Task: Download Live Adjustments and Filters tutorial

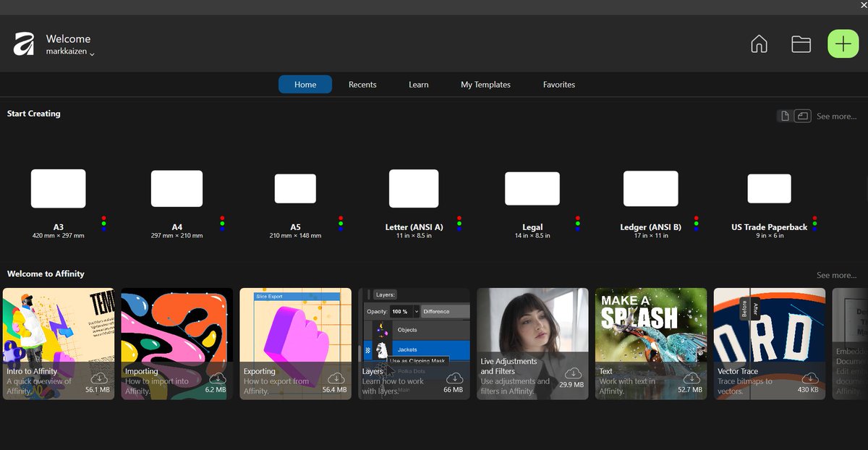Action: [574, 373]
